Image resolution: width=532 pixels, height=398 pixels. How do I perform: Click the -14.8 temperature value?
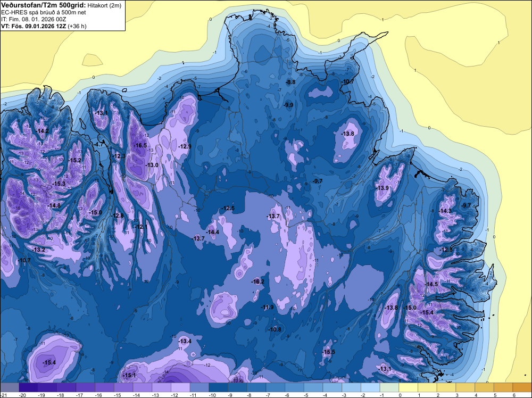tap(54, 205)
